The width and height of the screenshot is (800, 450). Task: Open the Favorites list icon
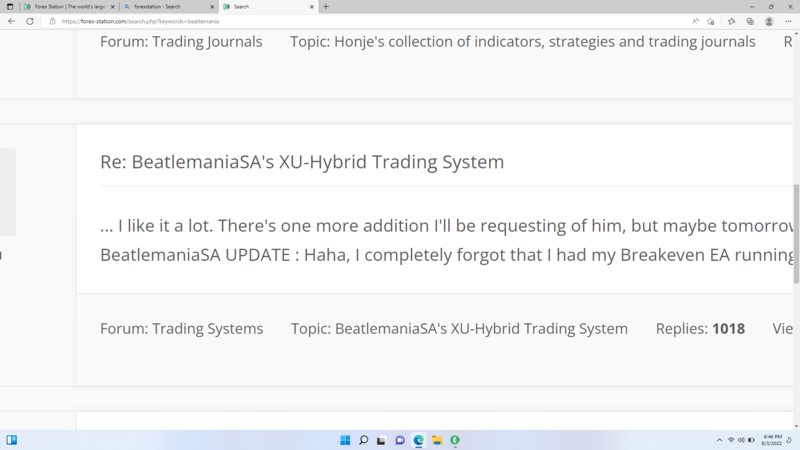[732, 21]
